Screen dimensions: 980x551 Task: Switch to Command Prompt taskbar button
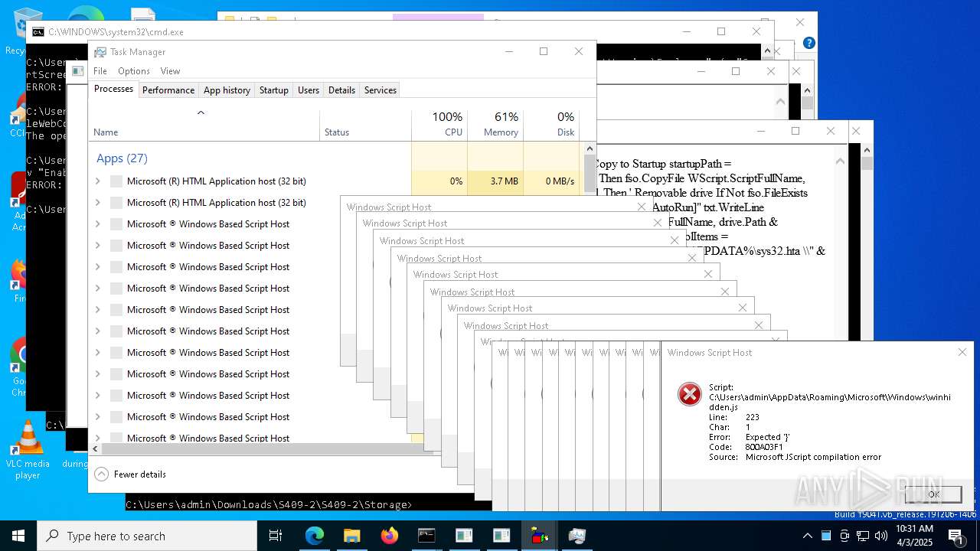(x=426, y=536)
